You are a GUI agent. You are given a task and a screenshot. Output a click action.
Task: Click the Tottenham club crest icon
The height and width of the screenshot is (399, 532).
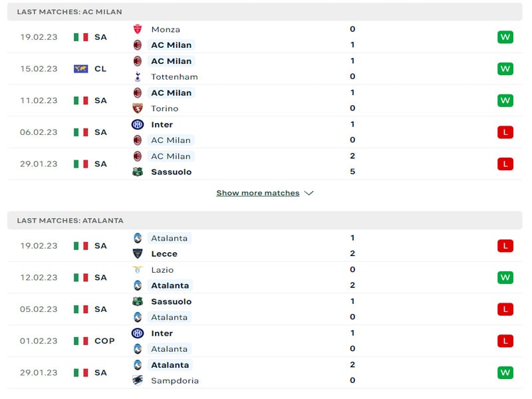138,76
